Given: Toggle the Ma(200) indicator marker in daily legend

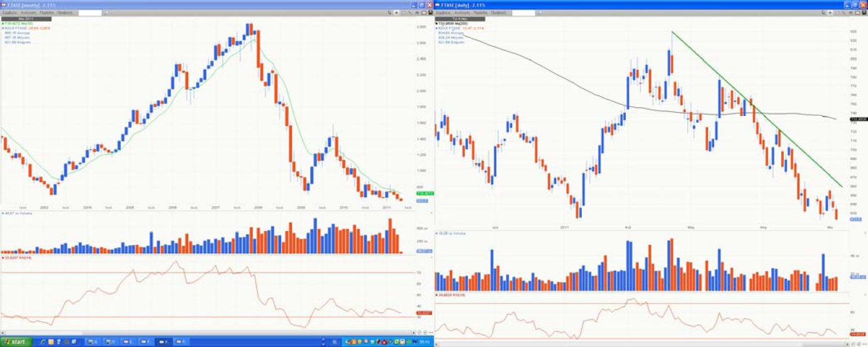Looking at the screenshot, I should [x=437, y=24].
